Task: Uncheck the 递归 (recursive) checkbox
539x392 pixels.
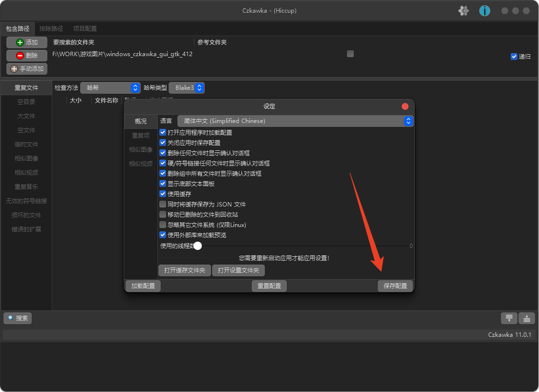Action: coord(514,56)
